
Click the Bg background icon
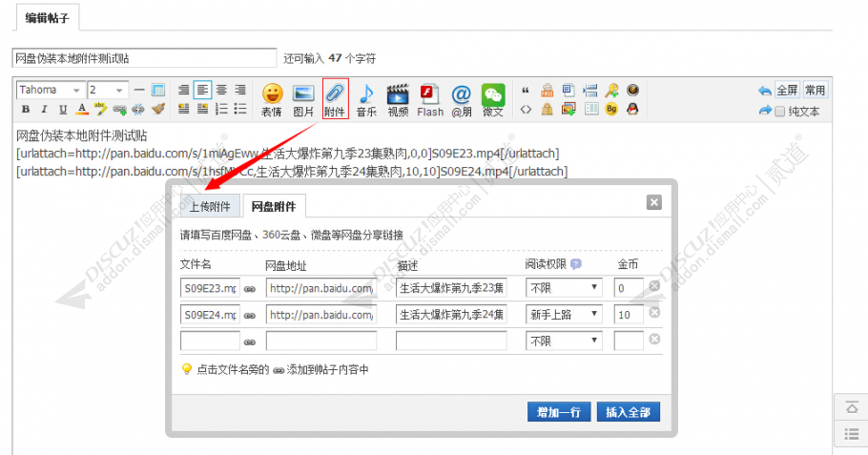[611, 109]
